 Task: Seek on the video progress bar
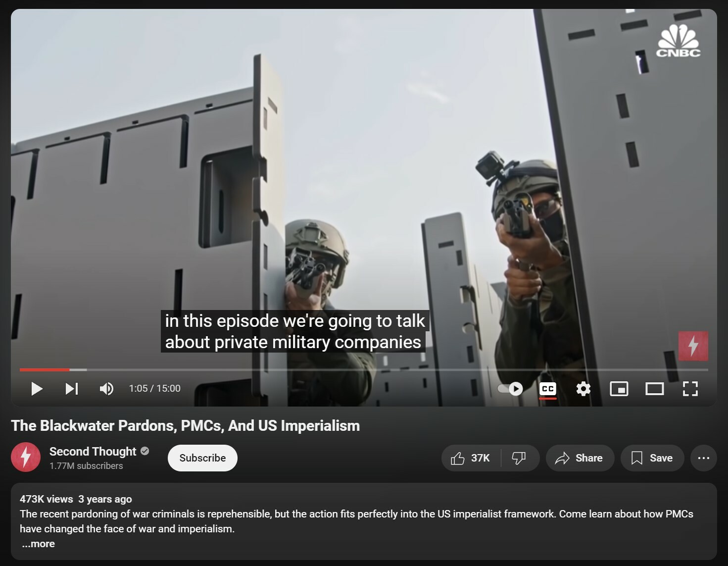[x=364, y=370]
